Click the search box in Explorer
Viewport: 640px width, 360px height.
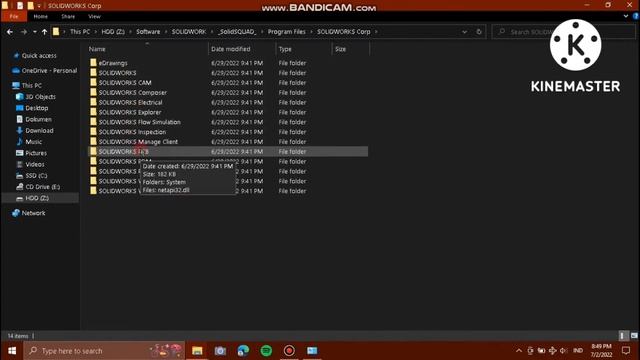point(563,32)
